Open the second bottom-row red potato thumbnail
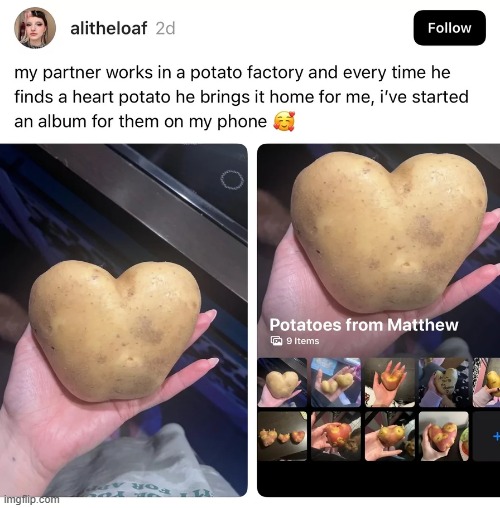500x508 pixels. pos(336,436)
